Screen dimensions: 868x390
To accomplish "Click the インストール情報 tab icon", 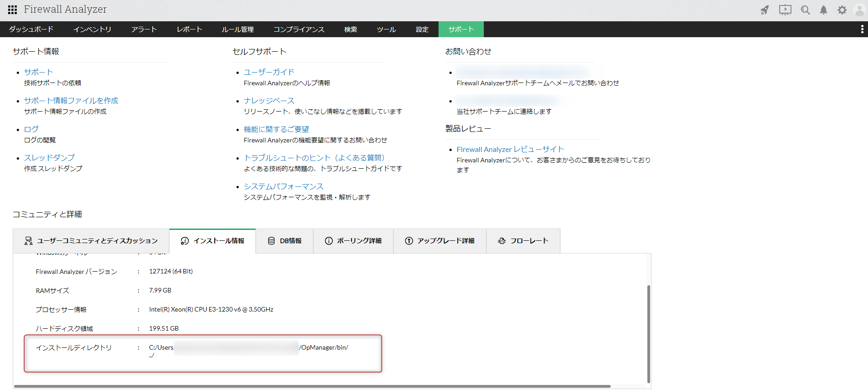I will point(185,241).
